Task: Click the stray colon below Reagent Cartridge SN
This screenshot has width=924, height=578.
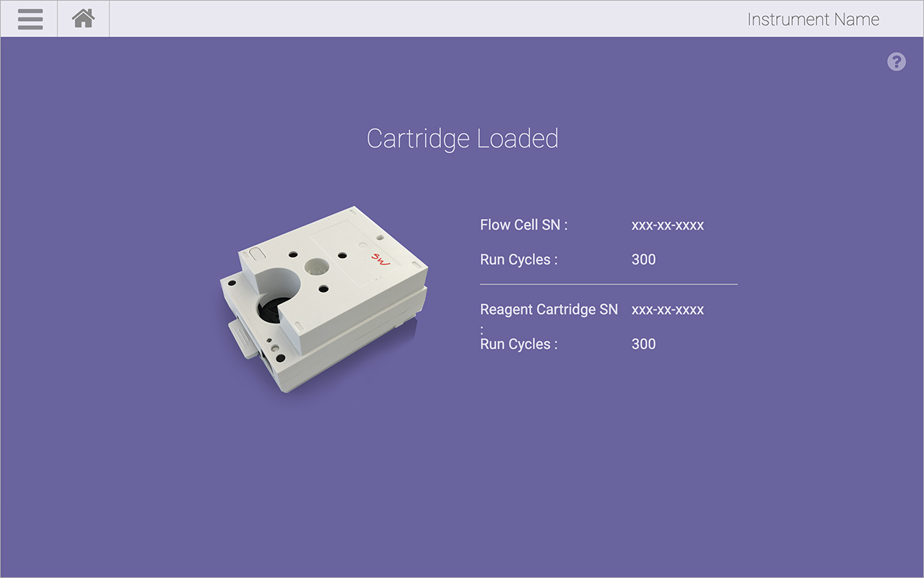Action: click(x=482, y=327)
